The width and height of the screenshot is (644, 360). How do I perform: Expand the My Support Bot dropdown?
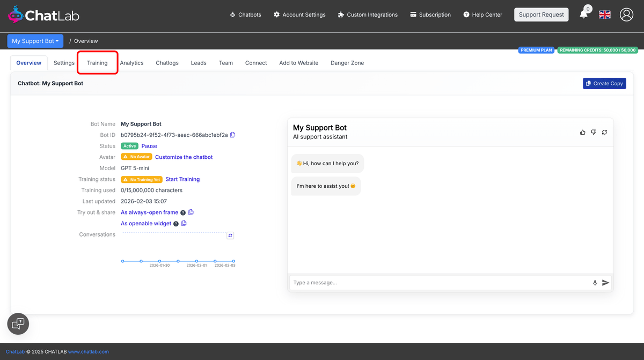click(x=35, y=41)
